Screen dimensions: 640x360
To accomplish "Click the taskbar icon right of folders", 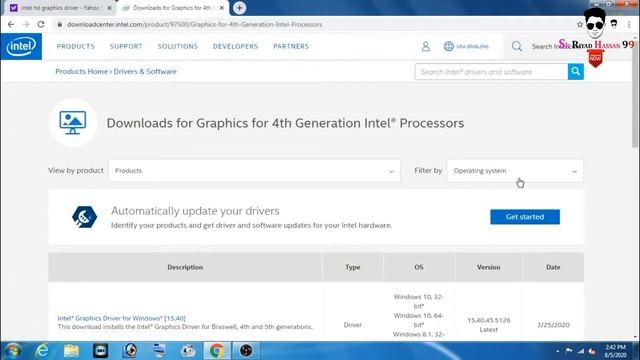I will tap(100, 351).
